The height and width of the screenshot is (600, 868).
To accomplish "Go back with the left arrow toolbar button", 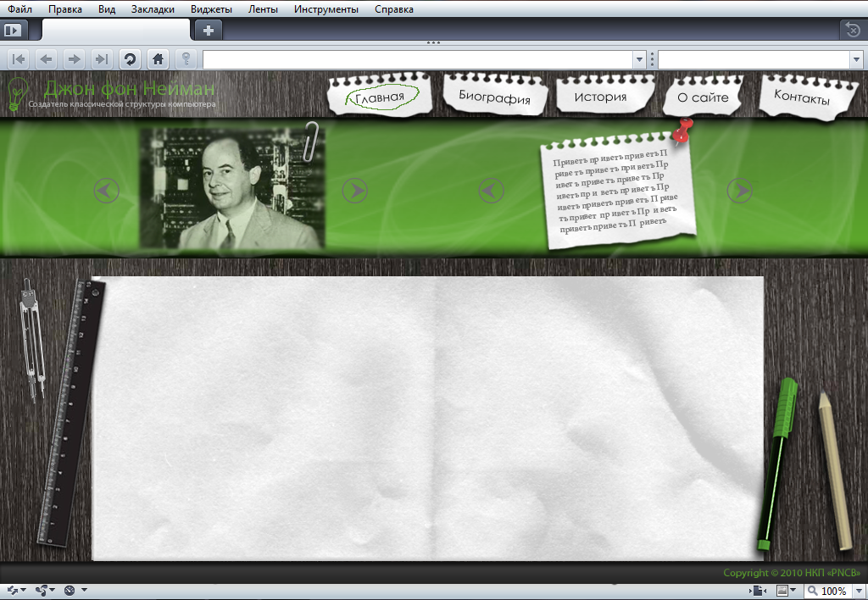I will pyautogui.click(x=46, y=59).
